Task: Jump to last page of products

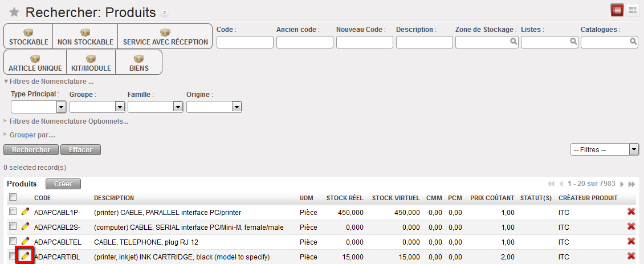Action: tap(631, 184)
